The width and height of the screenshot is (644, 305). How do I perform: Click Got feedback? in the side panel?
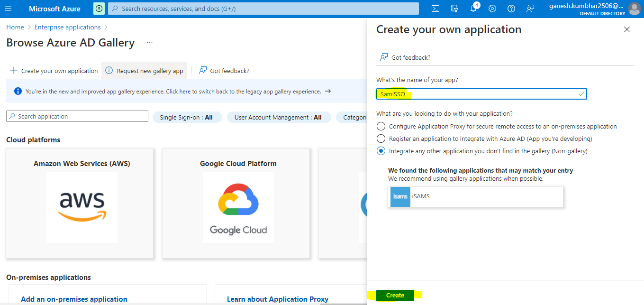[x=405, y=57]
